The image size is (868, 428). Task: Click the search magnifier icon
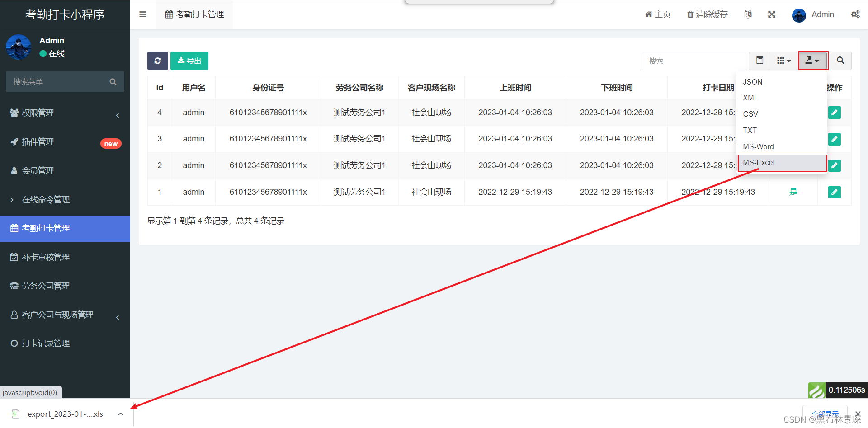(x=840, y=60)
